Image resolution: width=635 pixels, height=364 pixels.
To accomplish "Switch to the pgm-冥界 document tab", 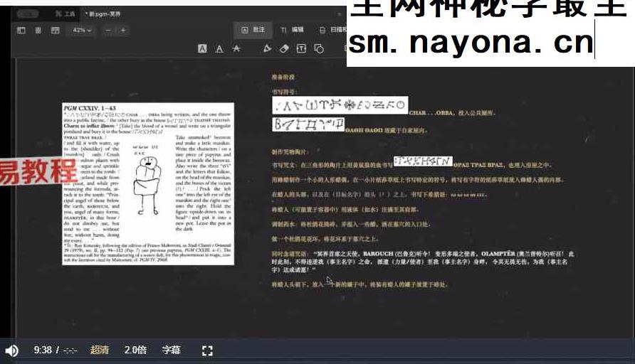I will (103, 14).
